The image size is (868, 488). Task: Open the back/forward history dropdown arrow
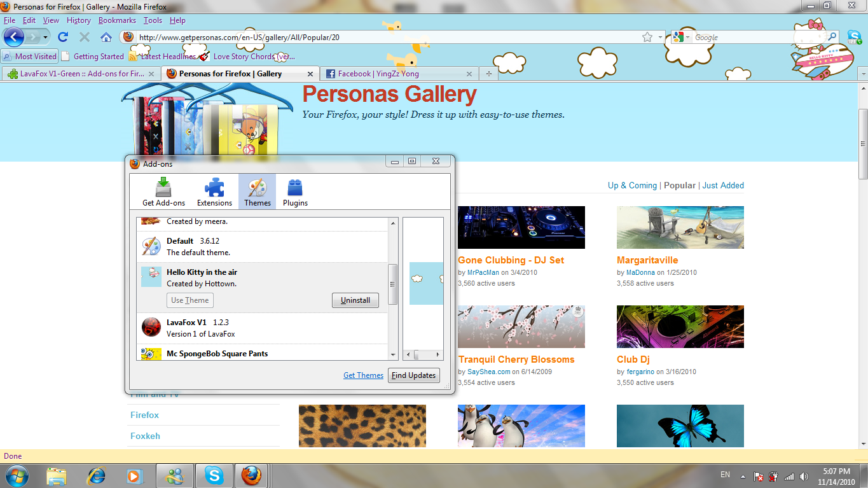coord(46,38)
